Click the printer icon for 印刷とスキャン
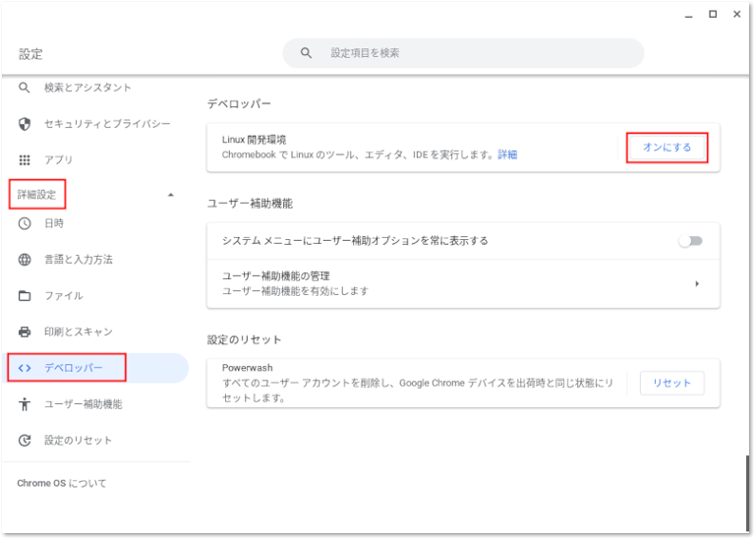 (25, 331)
